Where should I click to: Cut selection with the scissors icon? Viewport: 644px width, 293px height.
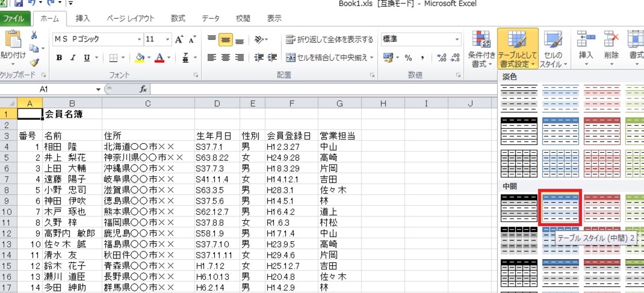click(34, 35)
